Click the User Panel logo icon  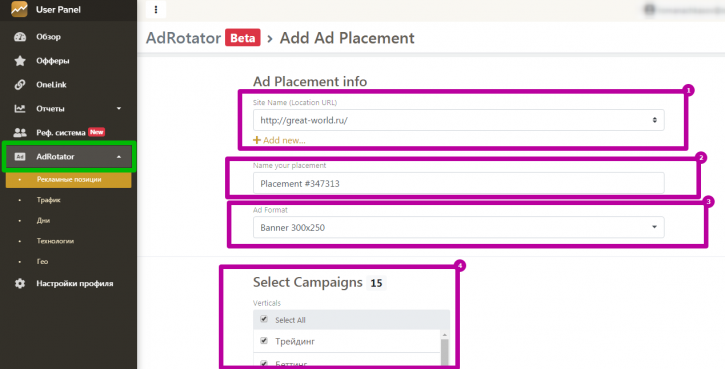(19, 9)
